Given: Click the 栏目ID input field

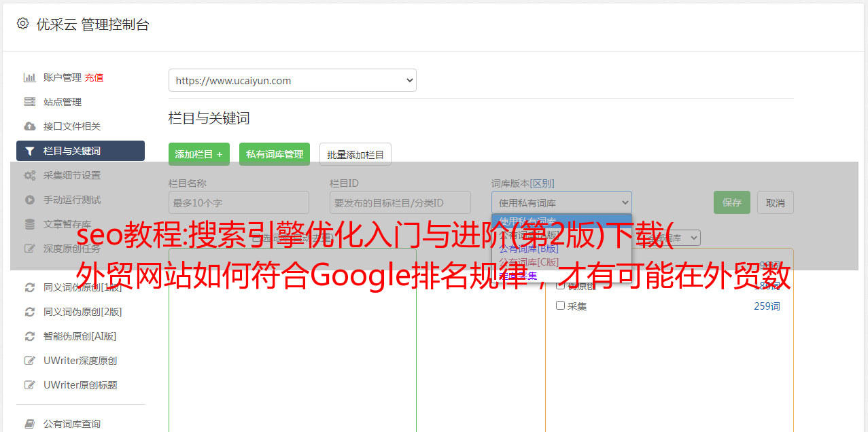Looking at the screenshot, I should [x=400, y=202].
